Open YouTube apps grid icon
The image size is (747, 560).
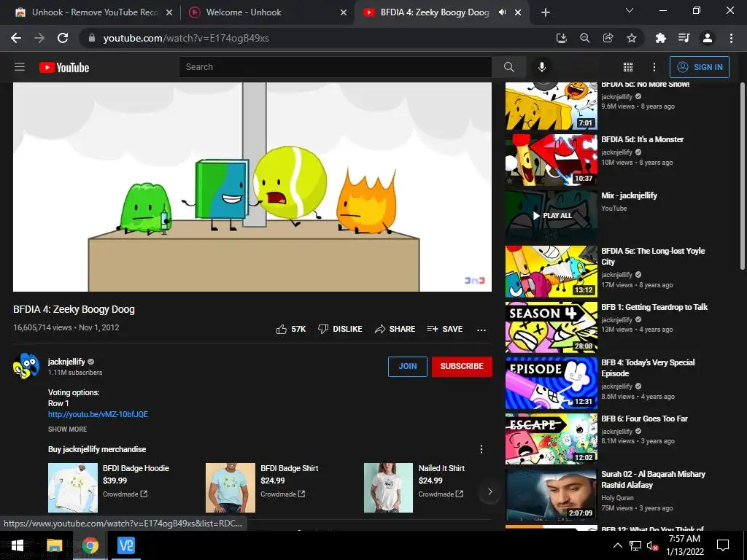(628, 67)
